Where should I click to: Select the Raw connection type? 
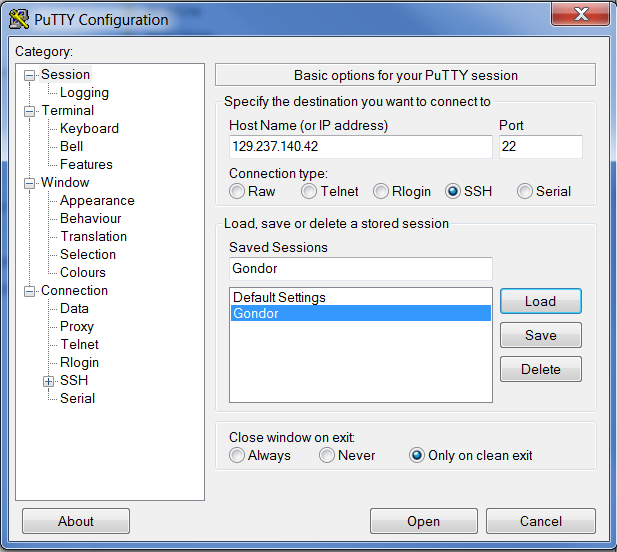[x=237, y=191]
